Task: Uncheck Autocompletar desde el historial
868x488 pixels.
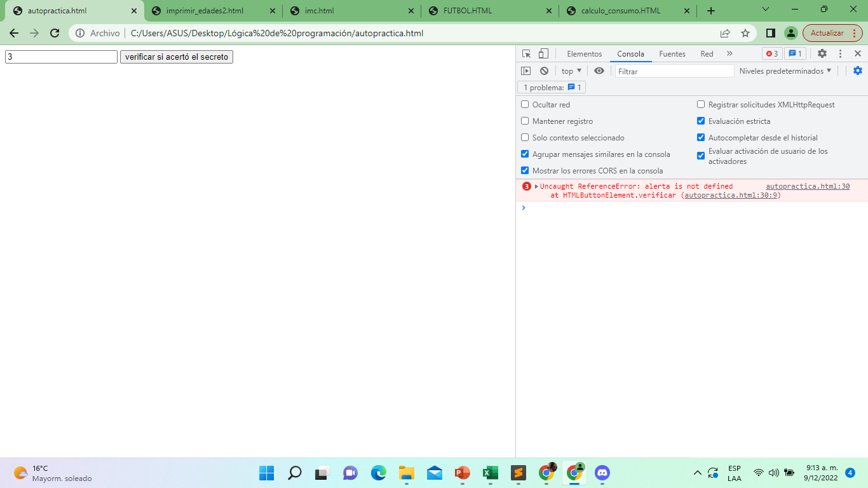Action: (701, 137)
